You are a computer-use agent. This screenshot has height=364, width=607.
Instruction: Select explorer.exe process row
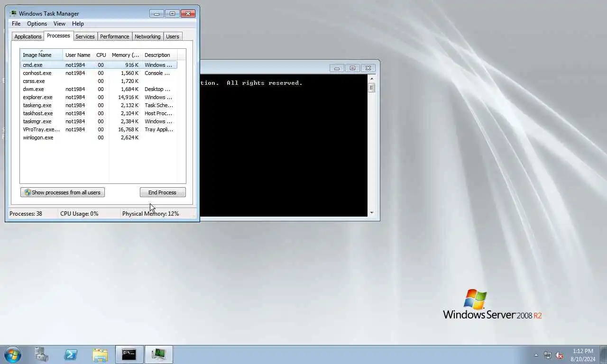[99, 97]
